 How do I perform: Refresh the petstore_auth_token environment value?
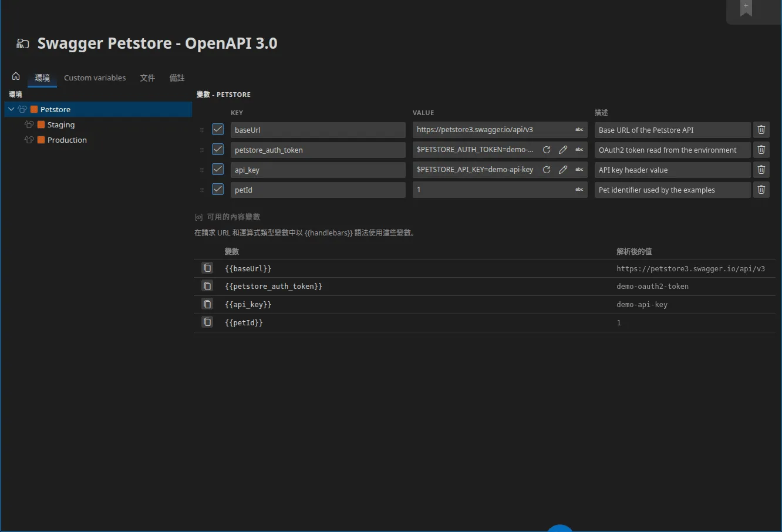tap(547, 150)
